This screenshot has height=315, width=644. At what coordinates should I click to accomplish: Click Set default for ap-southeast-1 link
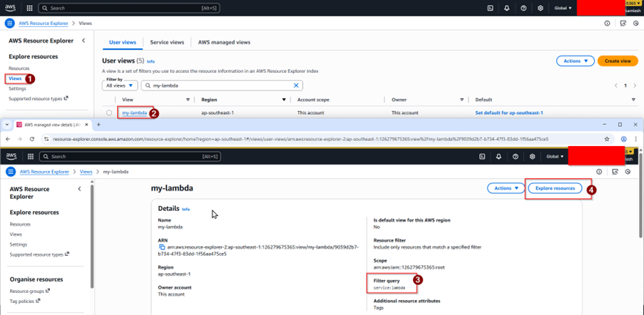[x=509, y=113]
